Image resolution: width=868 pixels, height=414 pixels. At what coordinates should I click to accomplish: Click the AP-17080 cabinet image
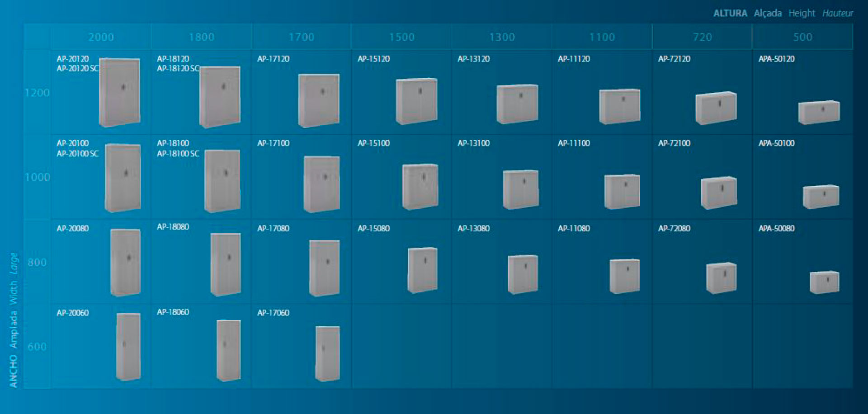point(324,268)
